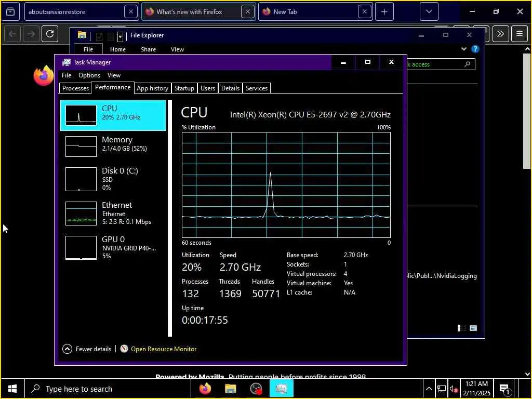Open File Explorer File tab
The image size is (532, 399).
[88, 49]
